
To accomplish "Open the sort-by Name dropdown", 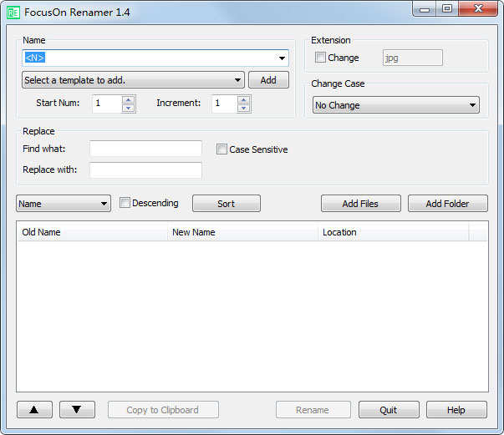I will click(64, 204).
